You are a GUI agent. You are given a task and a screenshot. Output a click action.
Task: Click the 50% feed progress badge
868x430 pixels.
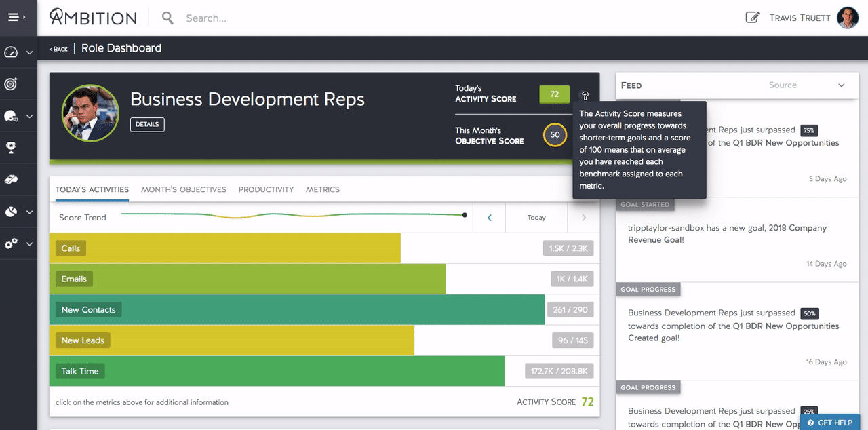coord(810,314)
